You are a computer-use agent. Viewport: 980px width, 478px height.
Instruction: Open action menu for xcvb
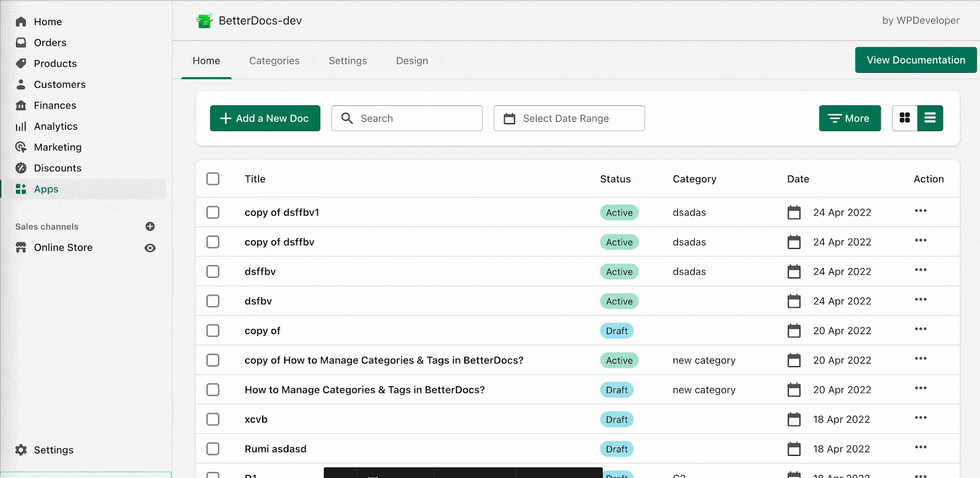pos(921,417)
